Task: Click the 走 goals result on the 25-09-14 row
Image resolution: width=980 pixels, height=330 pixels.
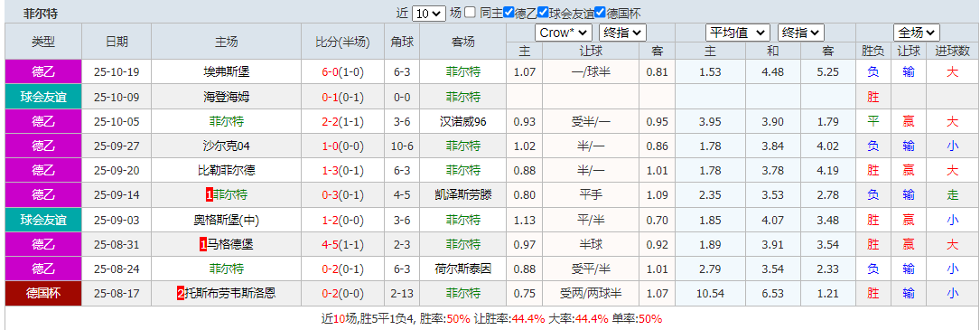Action: click(x=953, y=194)
